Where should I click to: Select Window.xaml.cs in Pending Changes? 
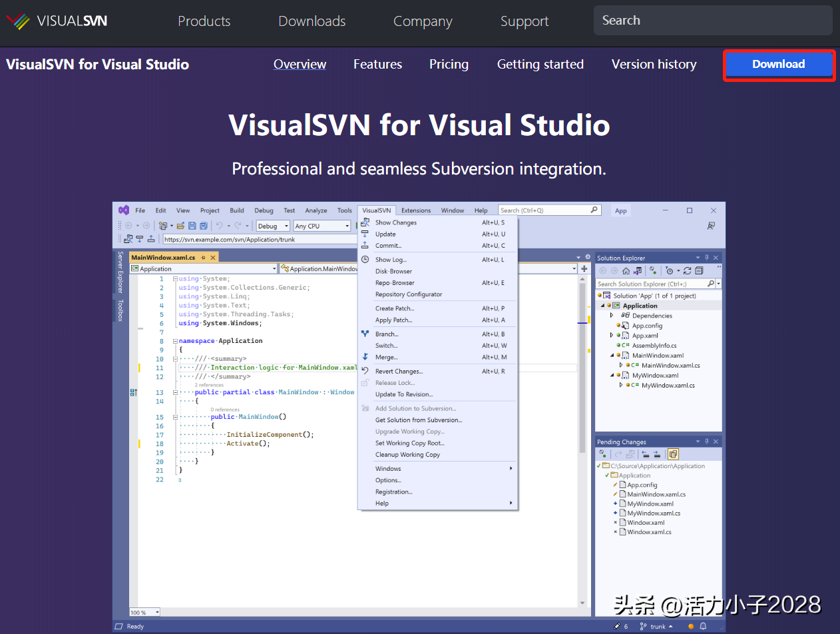click(649, 532)
